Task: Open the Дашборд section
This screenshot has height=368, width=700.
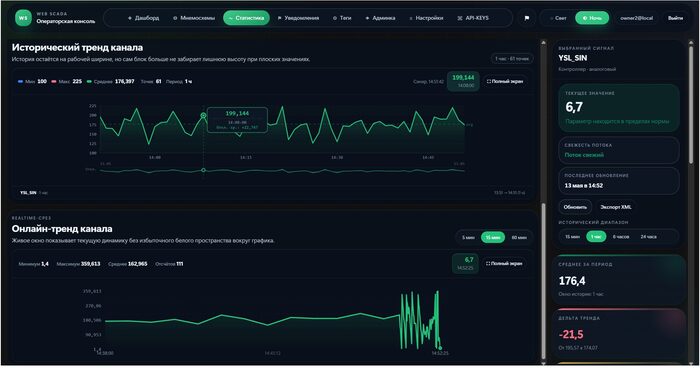Action: (x=143, y=18)
